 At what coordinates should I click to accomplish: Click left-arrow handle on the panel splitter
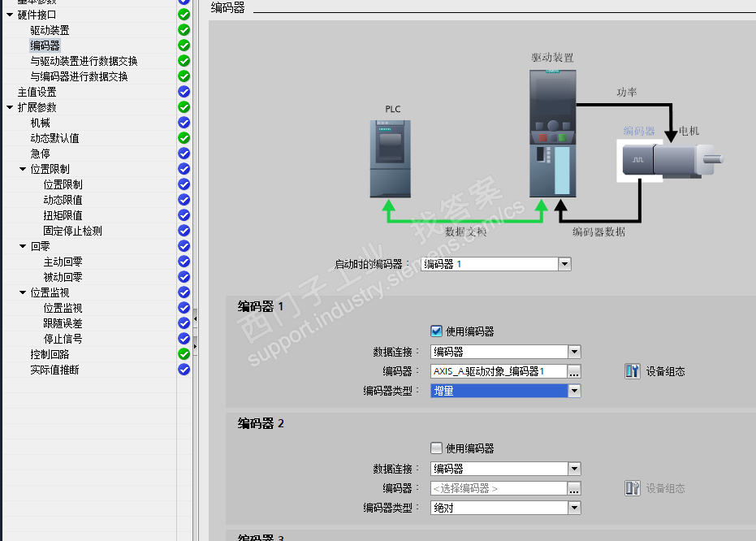click(x=195, y=318)
